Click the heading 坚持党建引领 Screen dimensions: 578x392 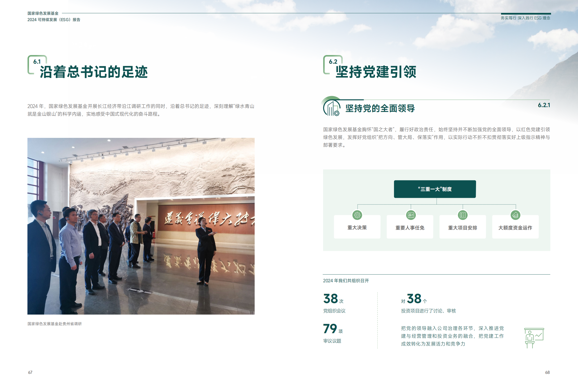(376, 72)
